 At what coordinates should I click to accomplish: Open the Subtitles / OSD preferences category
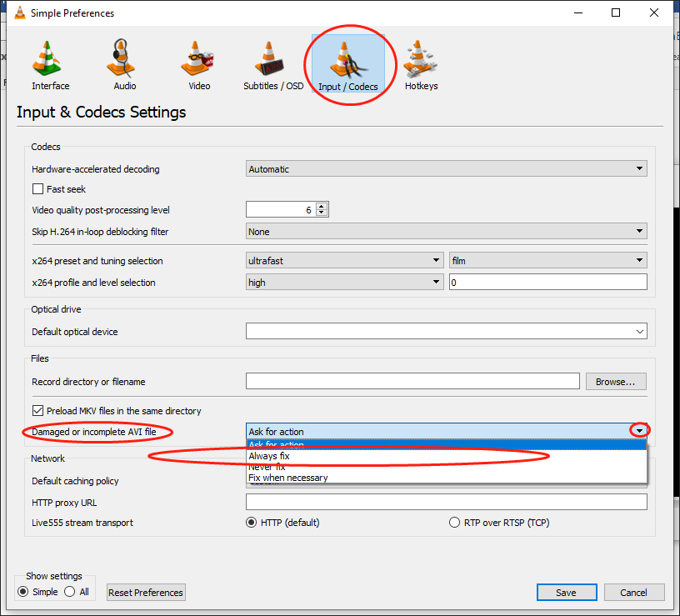pos(273,65)
